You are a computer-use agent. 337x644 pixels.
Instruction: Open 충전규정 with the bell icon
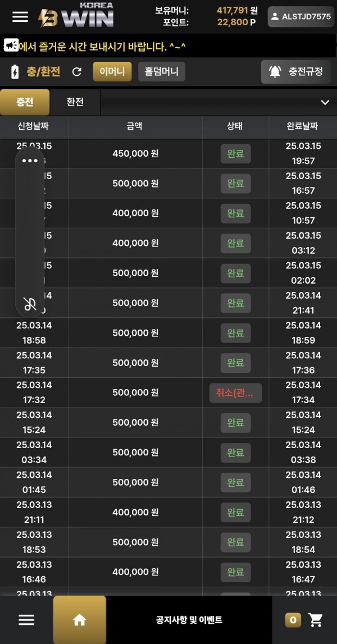pyautogui.click(x=296, y=71)
